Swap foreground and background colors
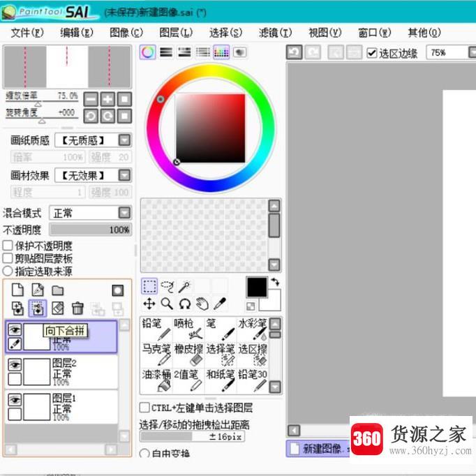This screenshot has height=476, width=476. point(275,282)
